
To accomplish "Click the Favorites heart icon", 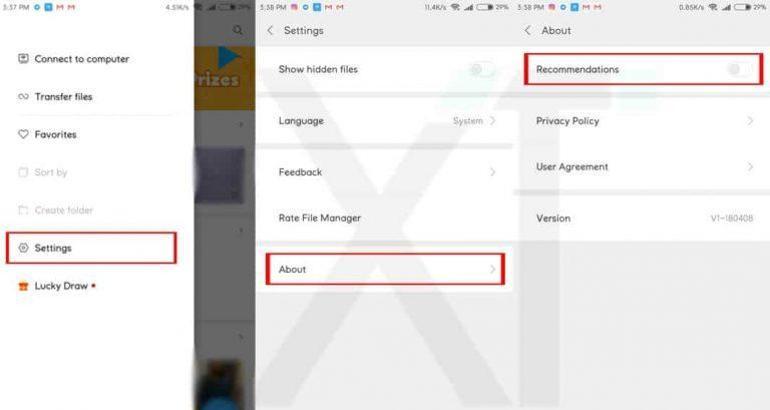I will tap(23, 134).
